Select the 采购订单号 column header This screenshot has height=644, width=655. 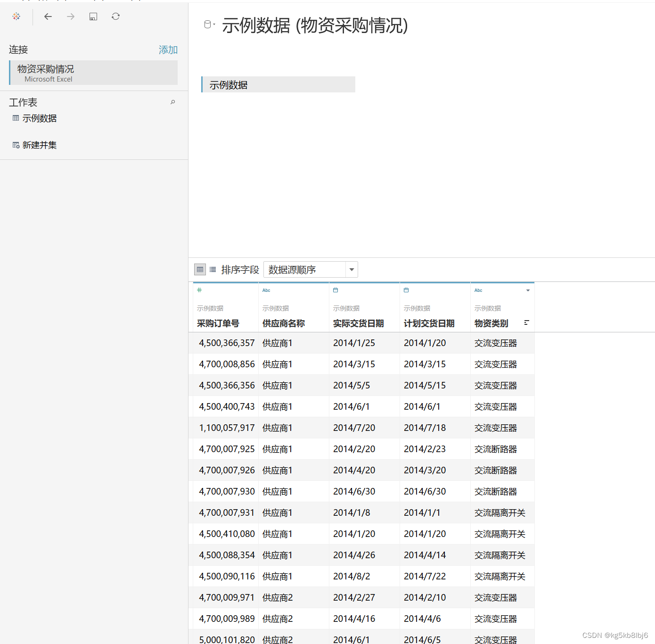(218, 323)
